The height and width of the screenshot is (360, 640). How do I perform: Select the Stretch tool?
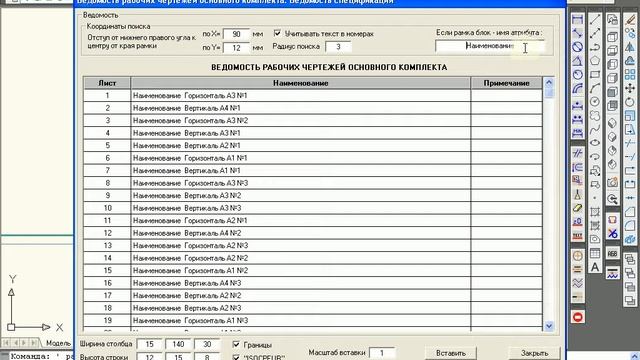(630, 130)
